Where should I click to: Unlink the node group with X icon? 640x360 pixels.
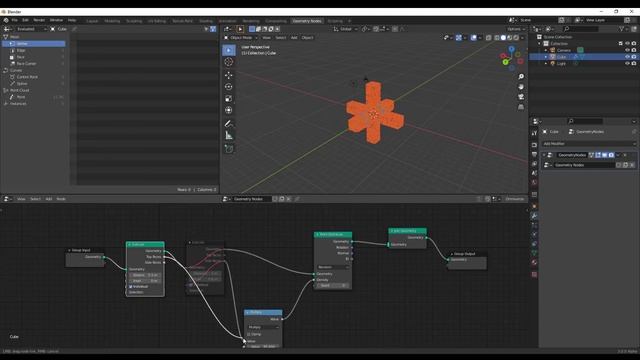point(289,199)
